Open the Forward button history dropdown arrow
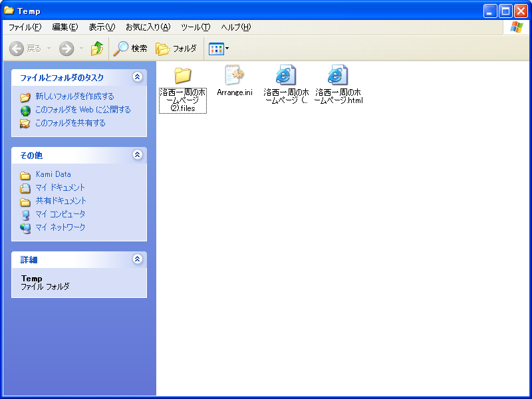The height and width of the screenshot is (399, 532). pyautogui.click(x=82, y=49)
